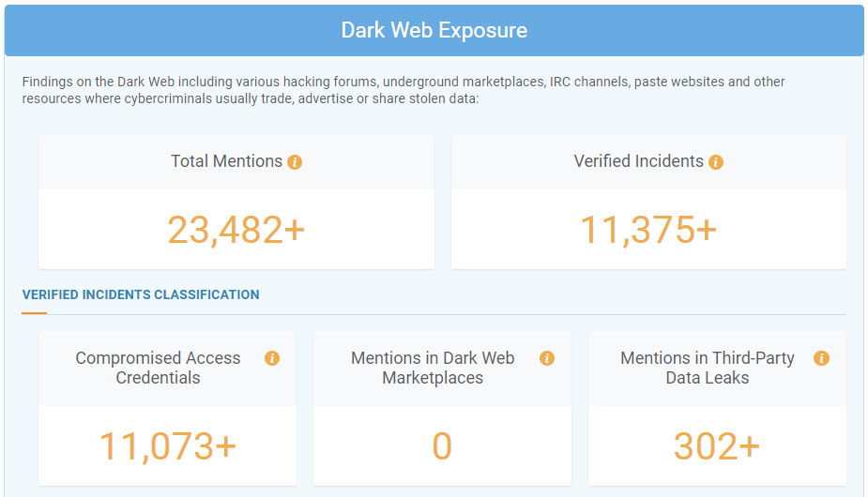Select the Verified Incidents Classification tab heading
This screenshot has width=868, height=497.
141,294
